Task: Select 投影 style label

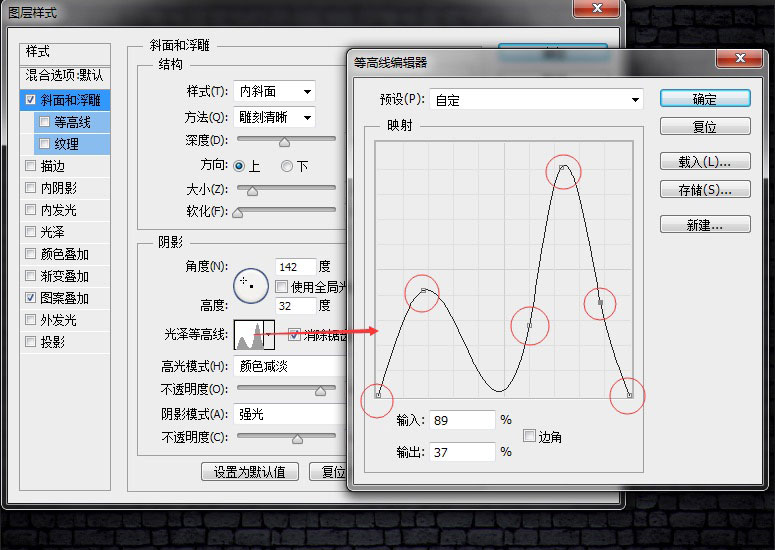Action: (53, 342)
